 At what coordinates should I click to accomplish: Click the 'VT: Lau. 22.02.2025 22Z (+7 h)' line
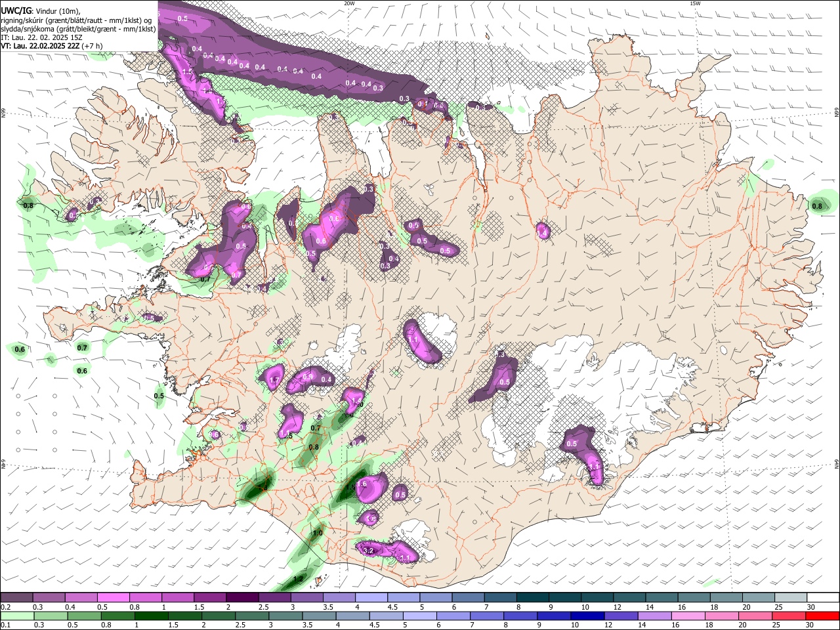51,46
